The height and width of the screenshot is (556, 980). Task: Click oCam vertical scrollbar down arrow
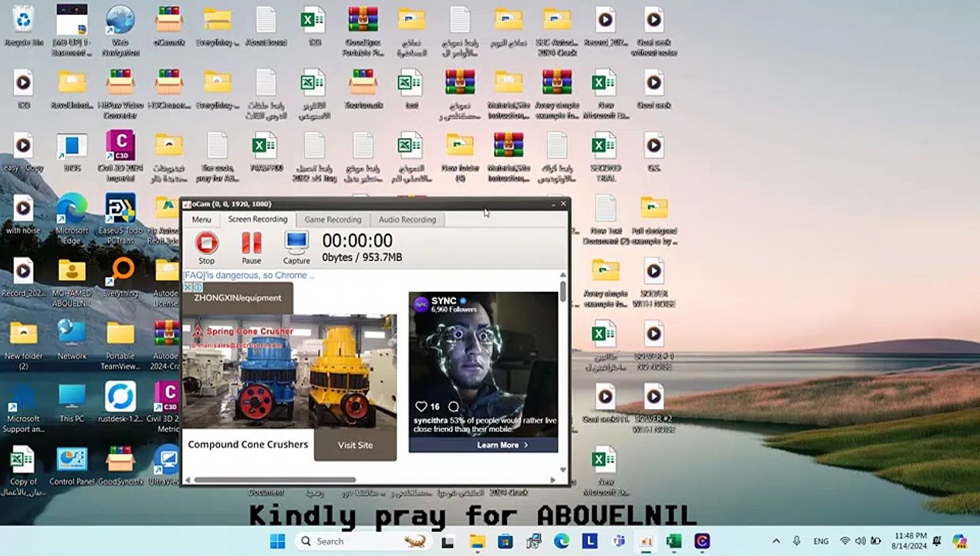coord(563,470)
